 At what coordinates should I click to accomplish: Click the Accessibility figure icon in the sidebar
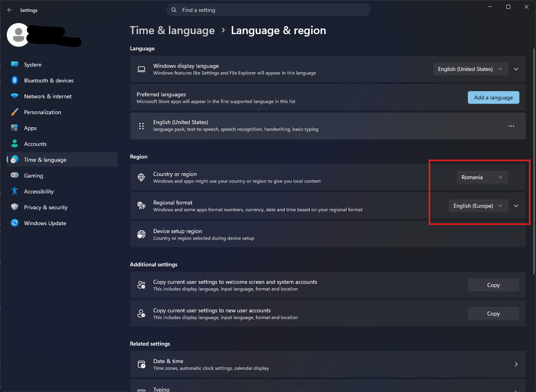[15, 191]
